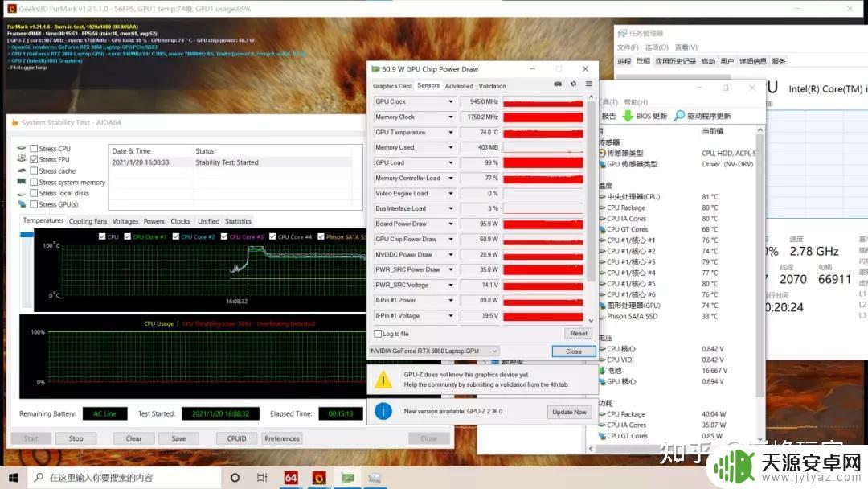Click GPU sensor type icon in AIDA64
This screenshot has height=489, width=868.
[602, 165]
